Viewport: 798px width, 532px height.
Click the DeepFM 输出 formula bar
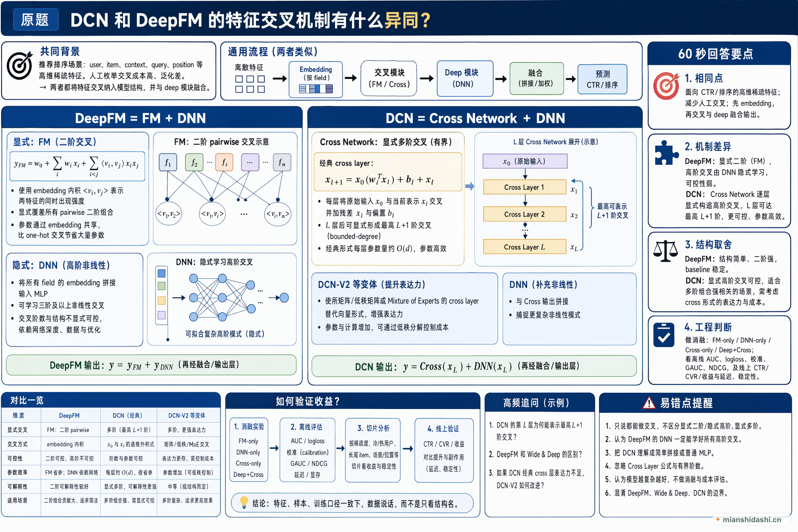pyautogui.click(x=151, y=365)
